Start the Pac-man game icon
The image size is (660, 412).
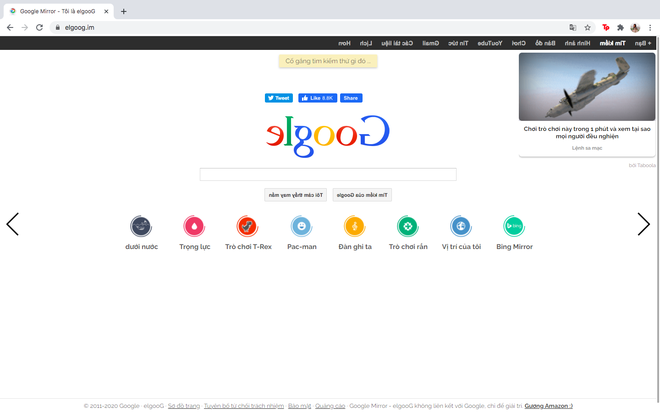tap(301, 226)
